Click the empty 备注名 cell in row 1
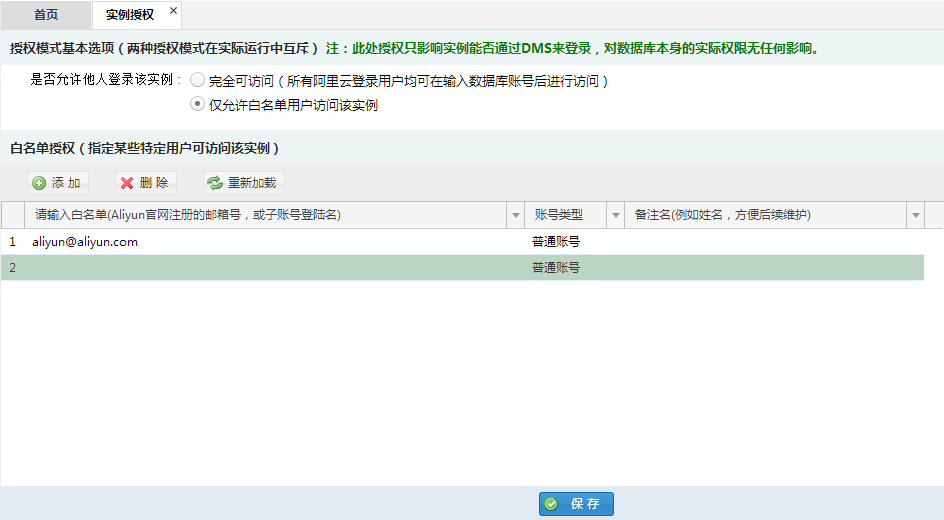Screen dimensions: 944x520 click(x=770, y=242)
